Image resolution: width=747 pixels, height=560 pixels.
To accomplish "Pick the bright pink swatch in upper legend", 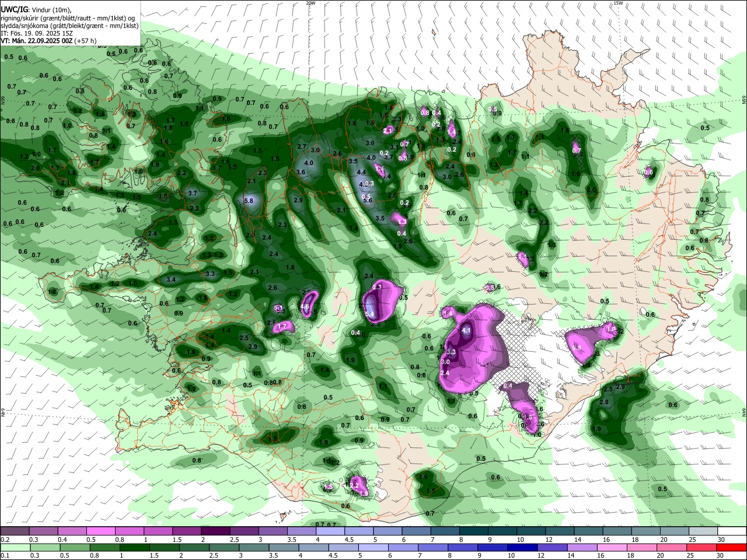I will [x=100, y=531].
